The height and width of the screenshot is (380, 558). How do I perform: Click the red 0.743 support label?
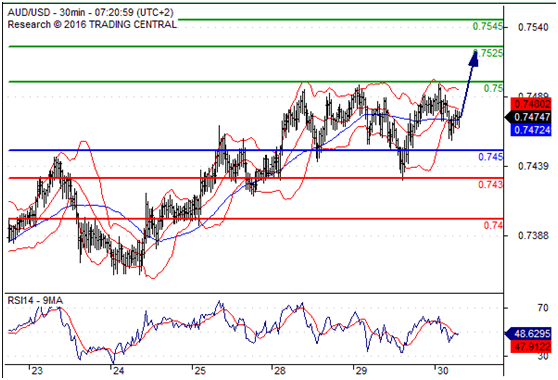click(x=490, y=185)
